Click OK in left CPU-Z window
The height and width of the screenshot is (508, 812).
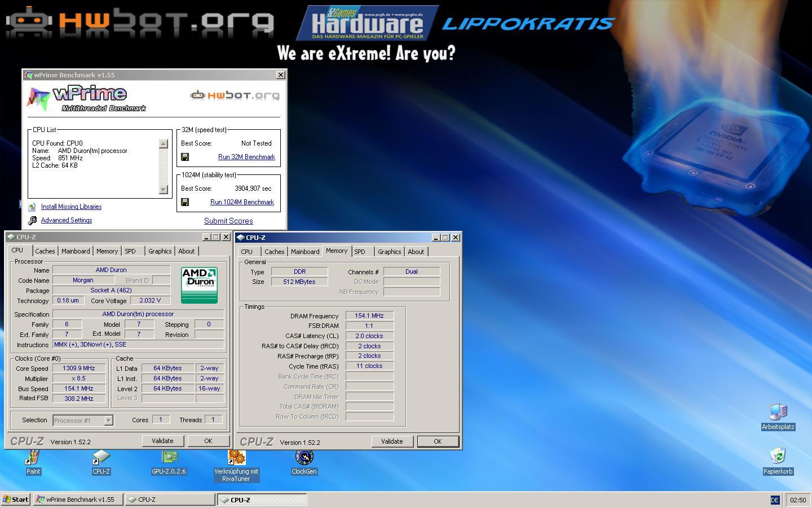click(208, 441)
